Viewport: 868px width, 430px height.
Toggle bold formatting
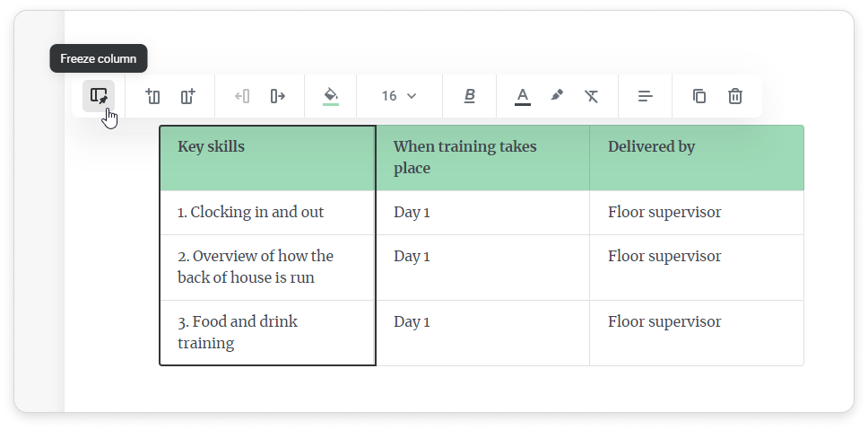pos(469,96)
